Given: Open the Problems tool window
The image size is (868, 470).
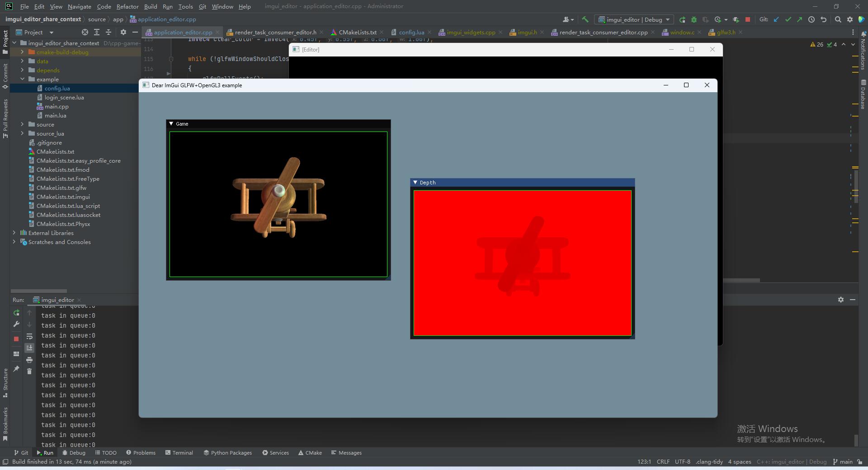Looking at the screenshot, I should point(141,452).
